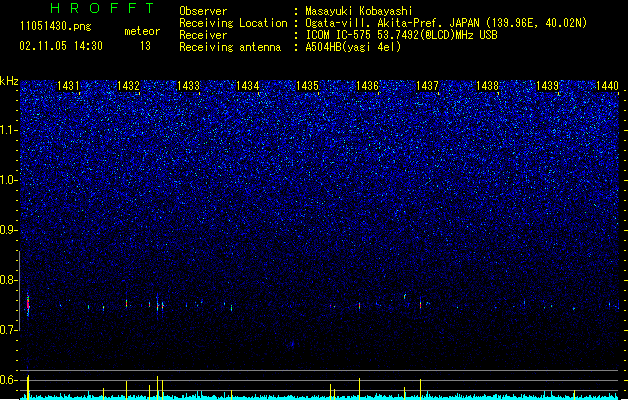Screen dimensions: 629x400
Task: Click the 1.0 frequency axis label
Action: tap(9, 180)
